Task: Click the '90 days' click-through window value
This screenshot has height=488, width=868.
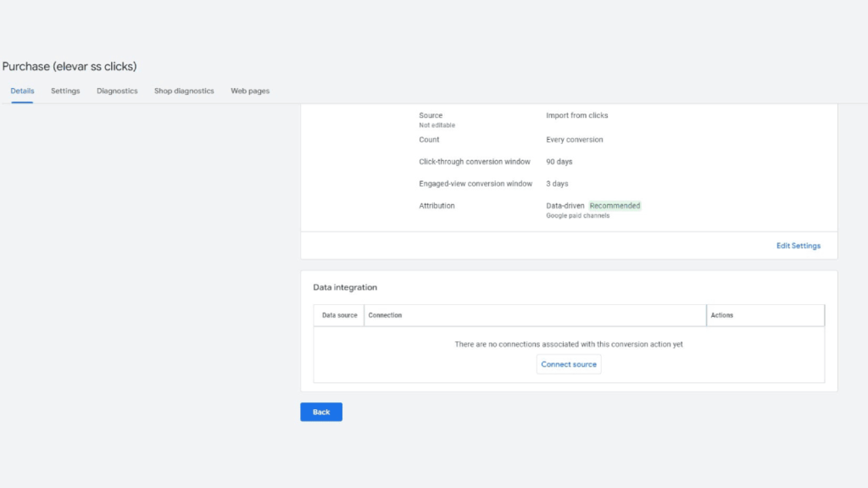Action: 559,162
